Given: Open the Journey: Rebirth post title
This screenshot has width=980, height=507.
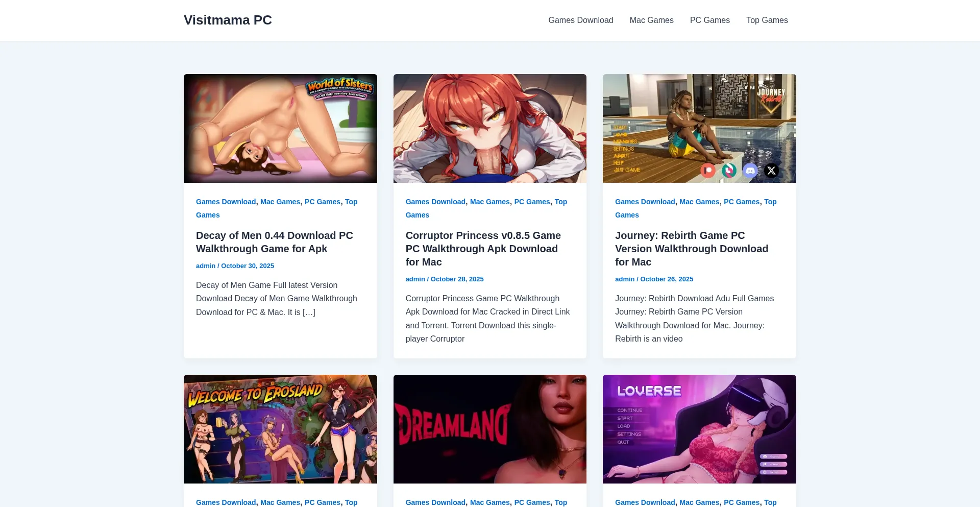Looking at the screenshot, I should (x=691, y=249).
